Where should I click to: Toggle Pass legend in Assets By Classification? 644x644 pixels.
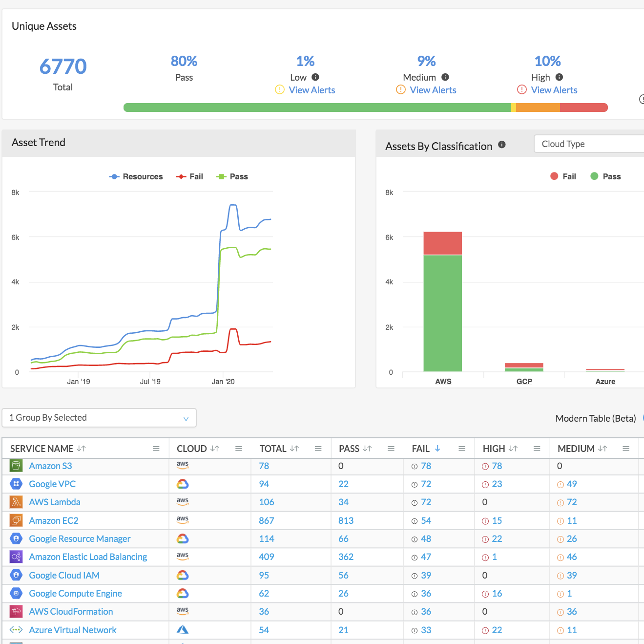605,176
